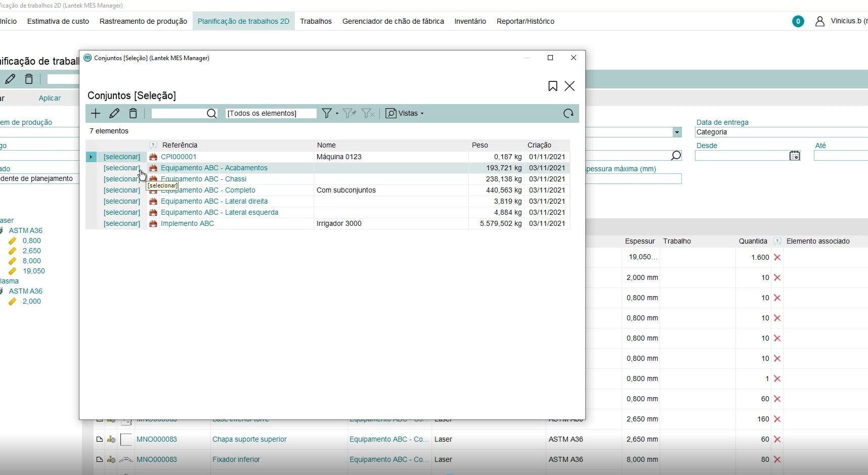The width and height of the screenshot is (868, 475).
Task: Select ASTM A36 under Laser tree
Action: click(x=25, y=230)
